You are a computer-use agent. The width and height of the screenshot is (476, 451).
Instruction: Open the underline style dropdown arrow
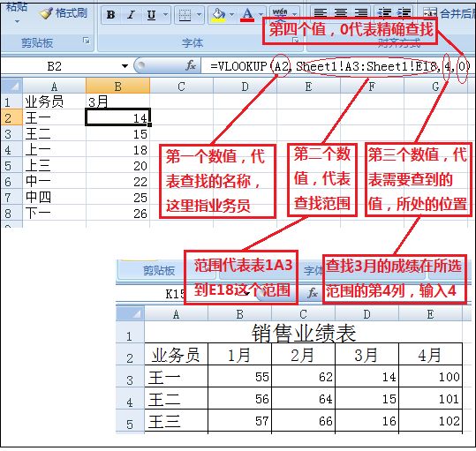[165, 14]
